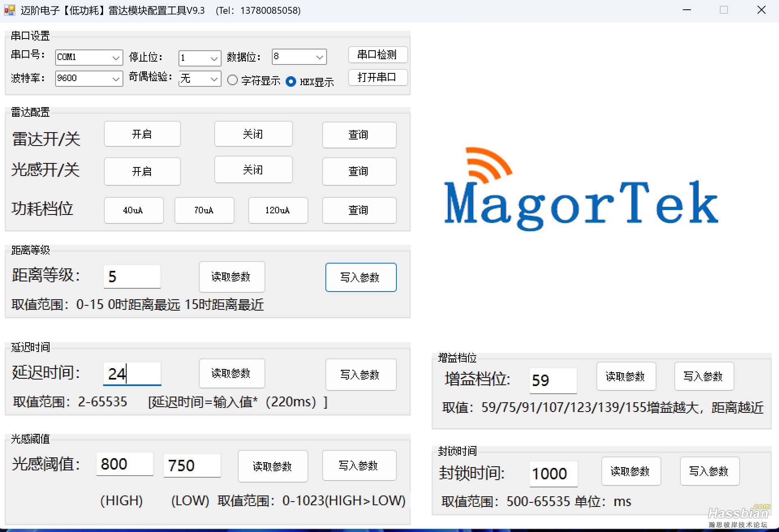Select 字符显示 radio button
This screenshot has height=532, width=779.
(232, 80)
